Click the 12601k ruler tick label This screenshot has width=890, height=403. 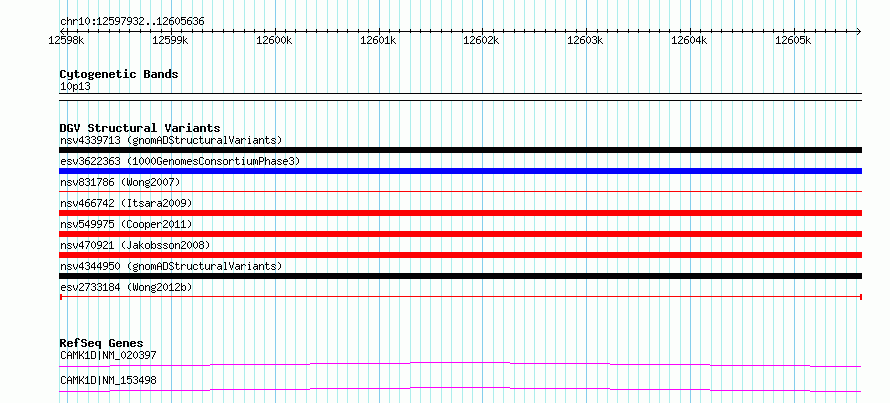(377, 40)
